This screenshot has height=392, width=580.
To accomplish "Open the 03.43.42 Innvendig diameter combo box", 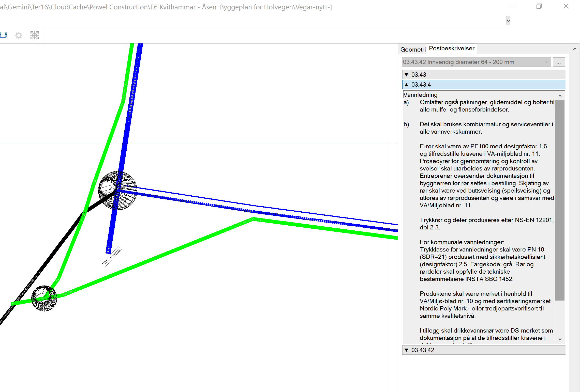I will click(x=476, y=62).
